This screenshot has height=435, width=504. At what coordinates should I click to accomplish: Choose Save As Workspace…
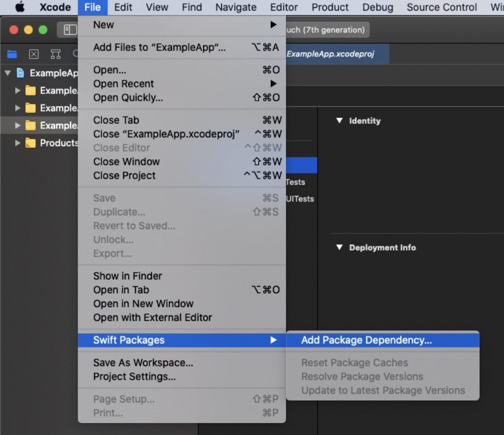pyautogui.click(x=182, y=362)
